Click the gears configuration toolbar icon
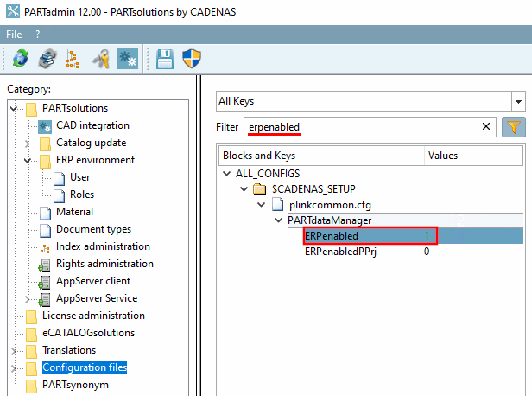This screenshot has height=396, width=532. pyautogui.click(x=127, y=59)
